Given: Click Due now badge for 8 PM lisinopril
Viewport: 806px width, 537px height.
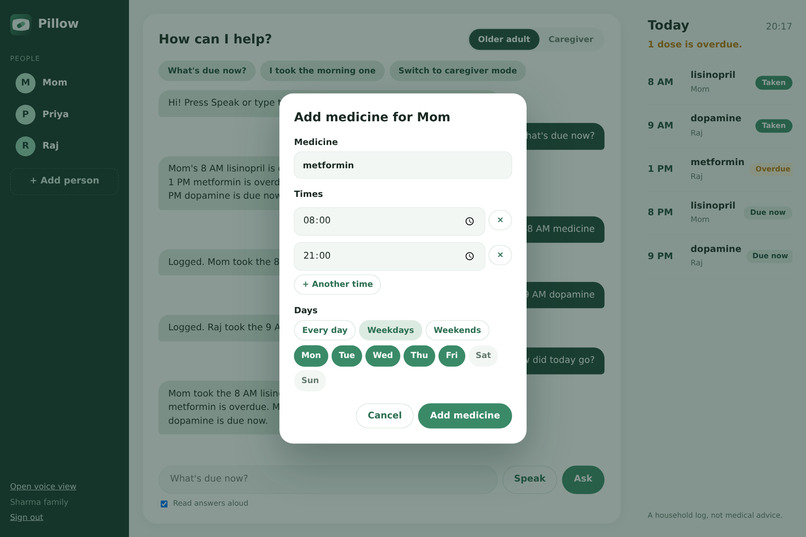Looking at the screenshot, I should pyautogui.click(x=767, y=212).
